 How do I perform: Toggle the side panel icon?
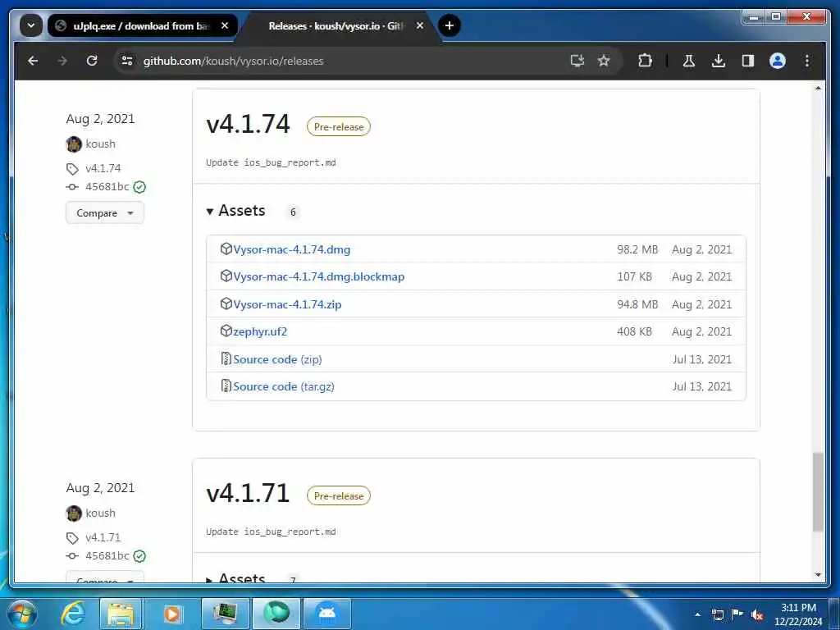click(x=748, y=61)
